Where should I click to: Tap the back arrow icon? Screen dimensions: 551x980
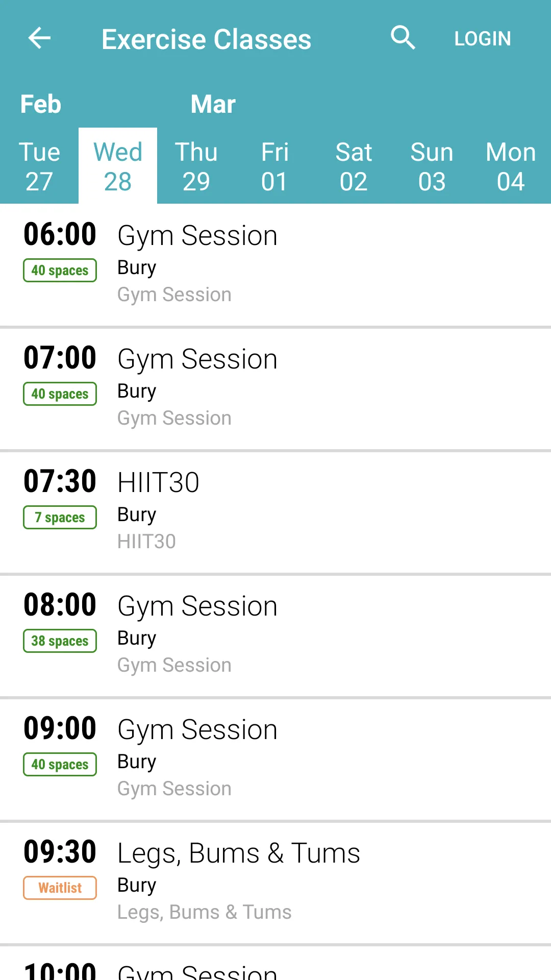[x=39, y=38]
